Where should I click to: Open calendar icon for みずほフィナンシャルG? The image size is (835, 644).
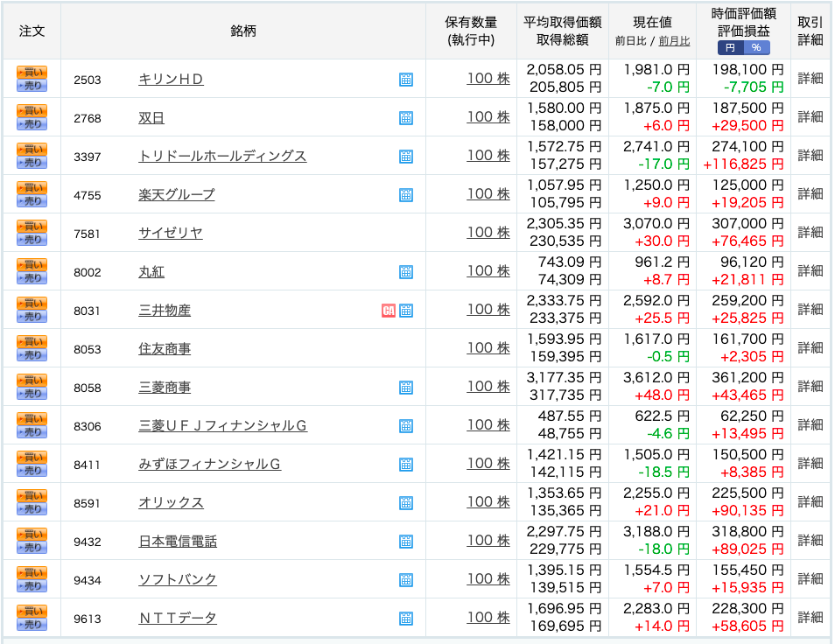(406, 465)
